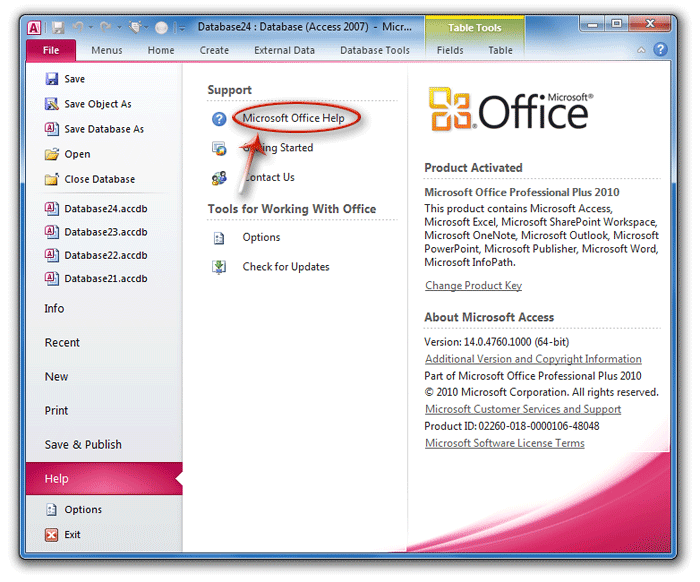Viewport: 700px width, 582px height.
Task: Click Contact Us under Support
Action: point(269,177)
